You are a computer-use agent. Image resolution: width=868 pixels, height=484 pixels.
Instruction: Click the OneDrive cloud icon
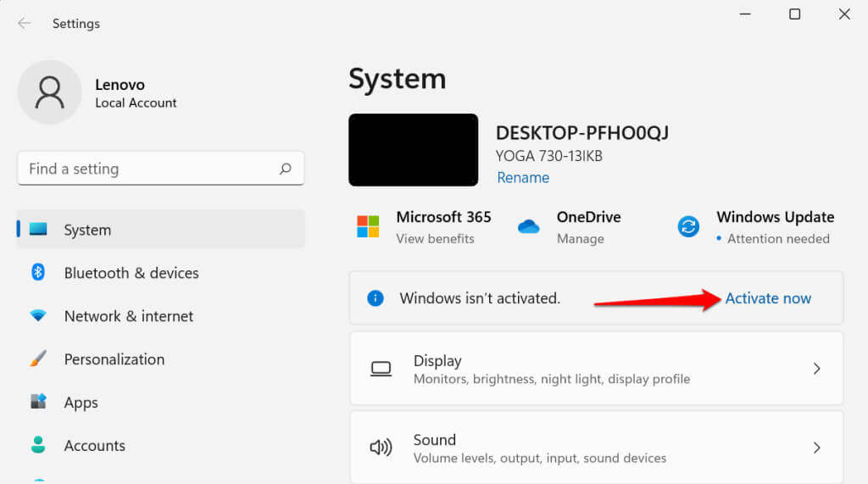pyautogui.click(x=529, y=226)
